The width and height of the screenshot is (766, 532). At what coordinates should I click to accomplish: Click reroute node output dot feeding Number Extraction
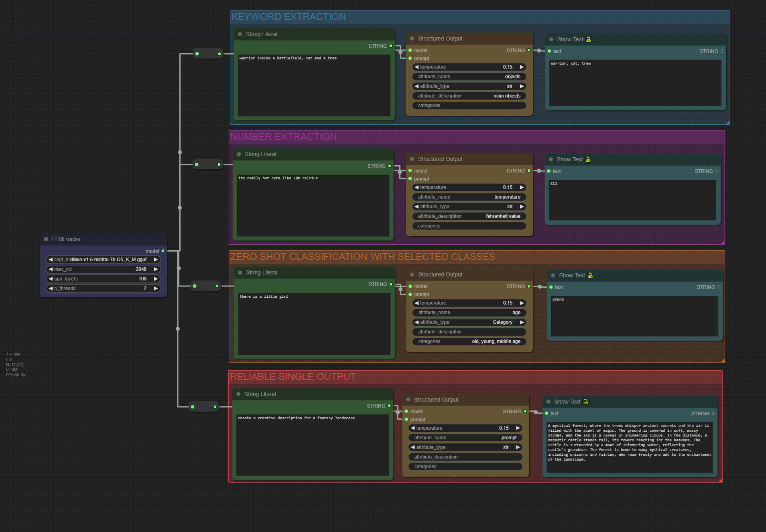point(219,164)
